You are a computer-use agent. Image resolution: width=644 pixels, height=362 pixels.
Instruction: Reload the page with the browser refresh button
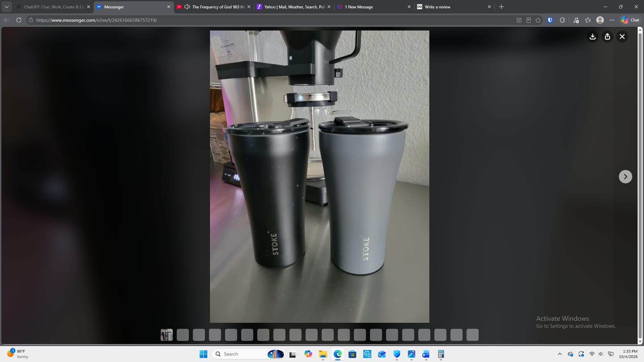click(19, 20)
